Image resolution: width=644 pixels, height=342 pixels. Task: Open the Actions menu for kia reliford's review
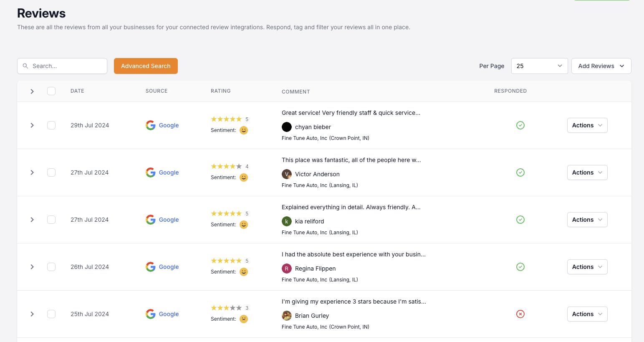point(587,220)
